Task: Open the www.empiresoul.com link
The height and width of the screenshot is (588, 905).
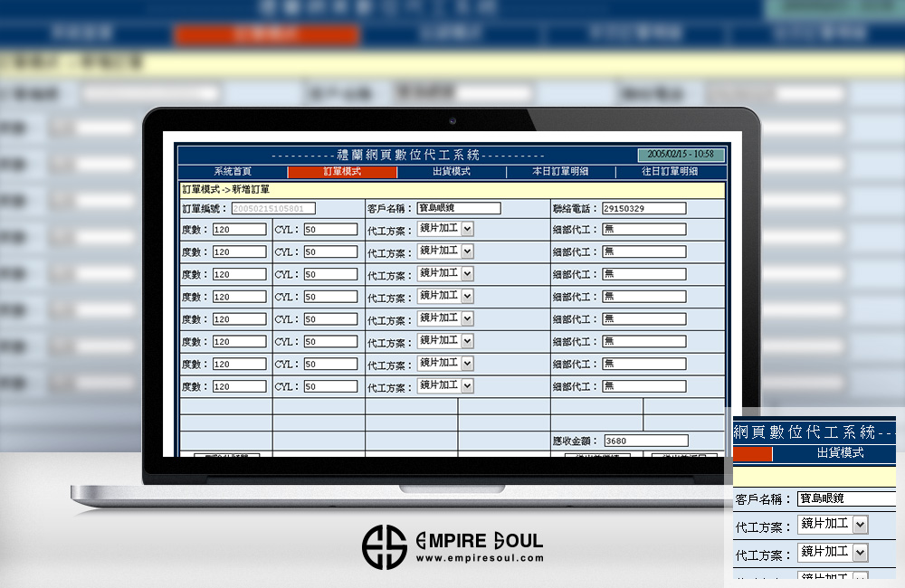Action: 480,558
